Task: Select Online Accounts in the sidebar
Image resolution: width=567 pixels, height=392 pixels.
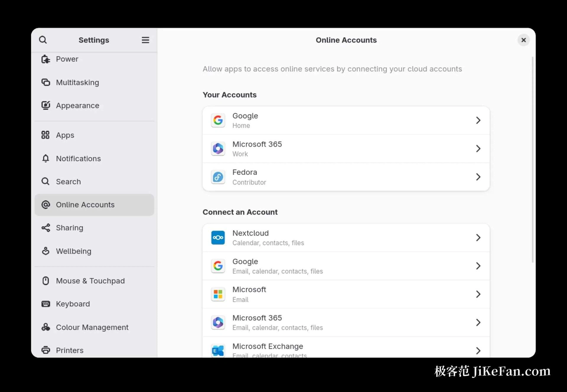Action: click(x=94, y=205)
